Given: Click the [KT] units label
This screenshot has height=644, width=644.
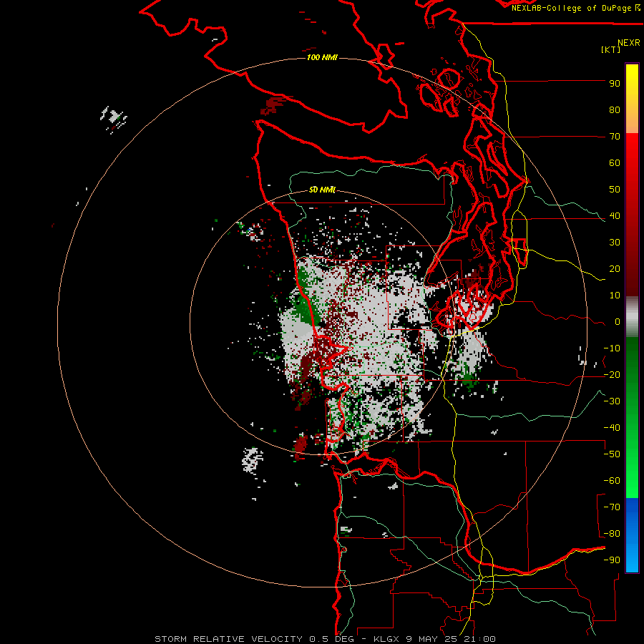Looking at the screenshot, I should (x=610, y=49).
